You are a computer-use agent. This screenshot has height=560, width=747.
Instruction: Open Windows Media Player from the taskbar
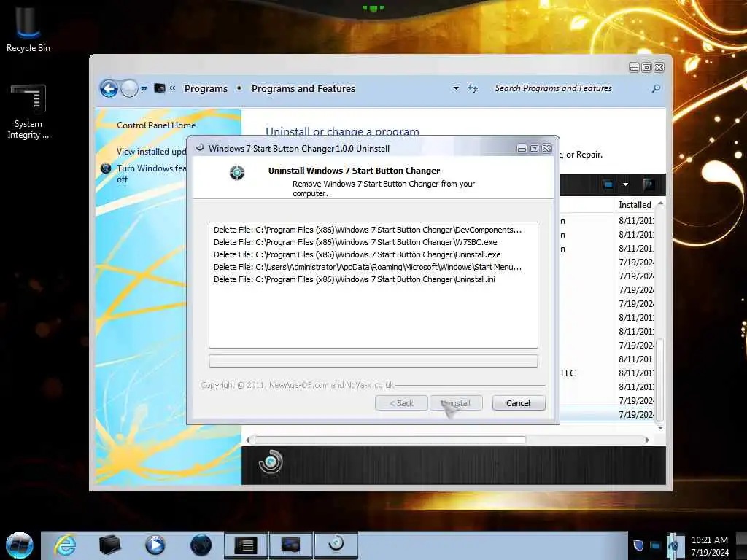(155, 545)
